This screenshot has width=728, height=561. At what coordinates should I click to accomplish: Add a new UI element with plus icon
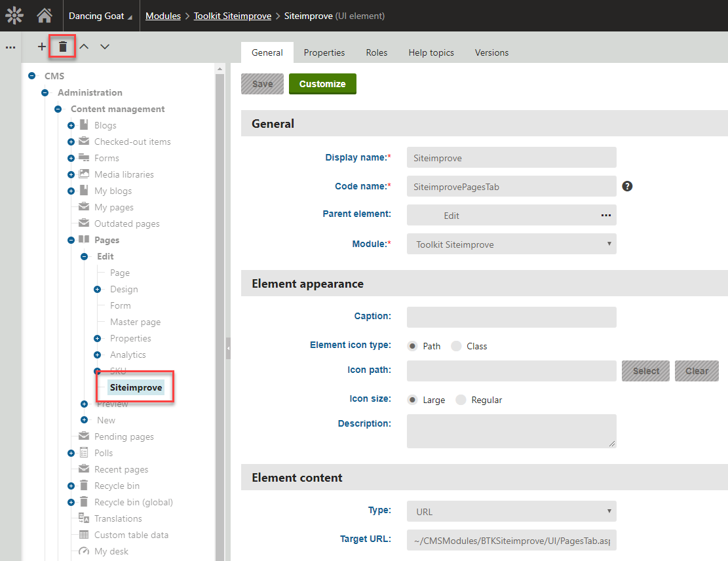[42, 47]
